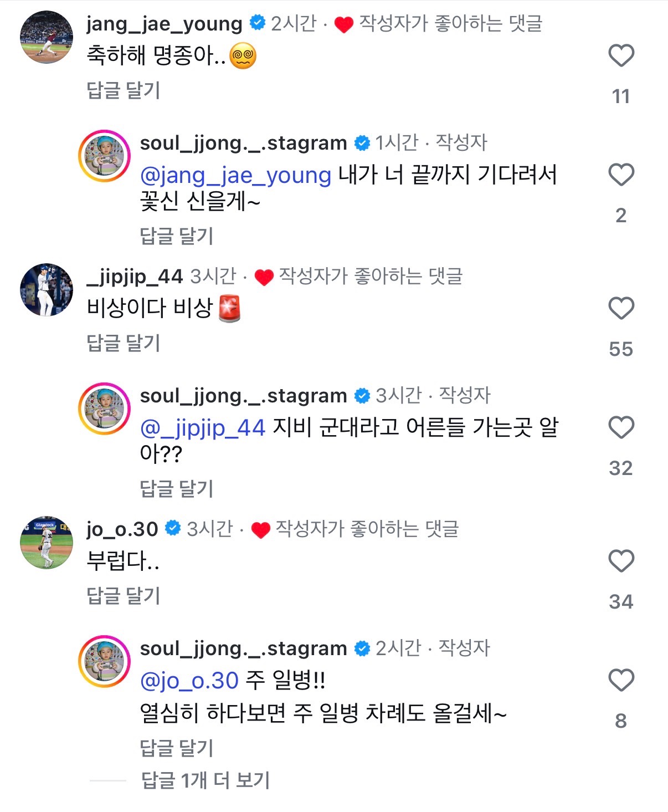Open the @_jipjip_44 mention link
Viewport: 668px width, 812px height.
[203, 428]
